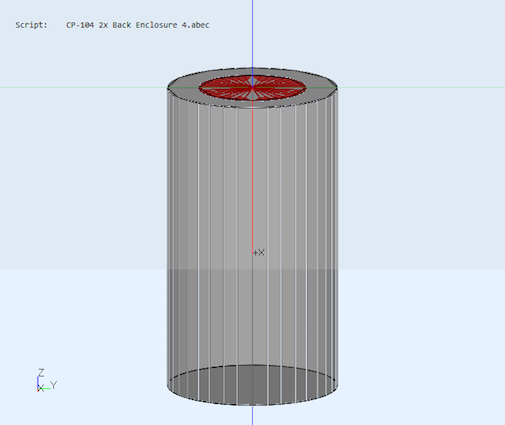This screenshot has height=425, width=505.
Task: Click the diaphragm center where the axes intersect
Action: point(252,87)
